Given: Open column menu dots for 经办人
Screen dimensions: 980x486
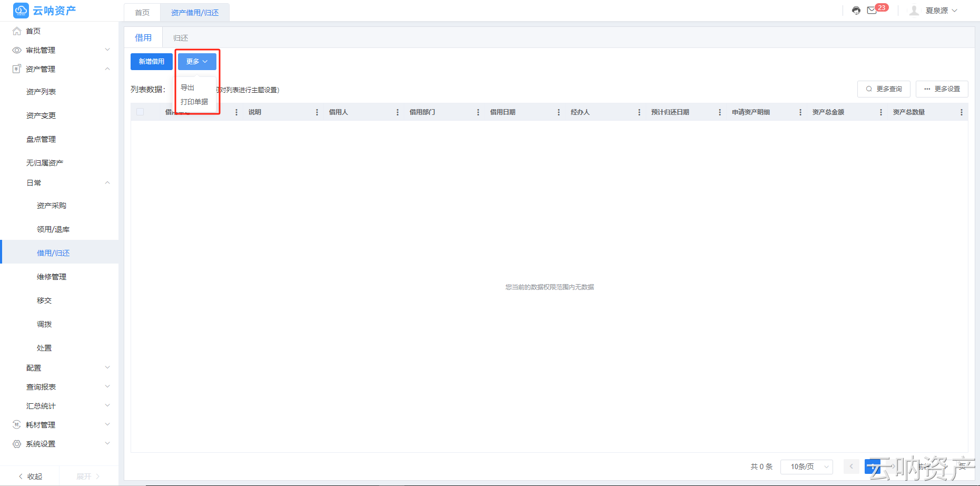Looking at the screenshot, I should tap(639, 112).
